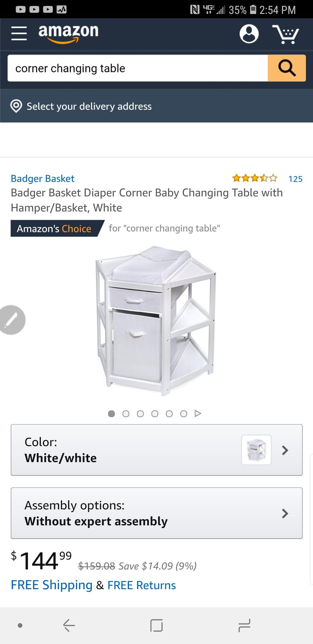The height and width of the screenshot is (644, 313).
Task: Open the Badger Basket brand link
Action: (43, 179)
